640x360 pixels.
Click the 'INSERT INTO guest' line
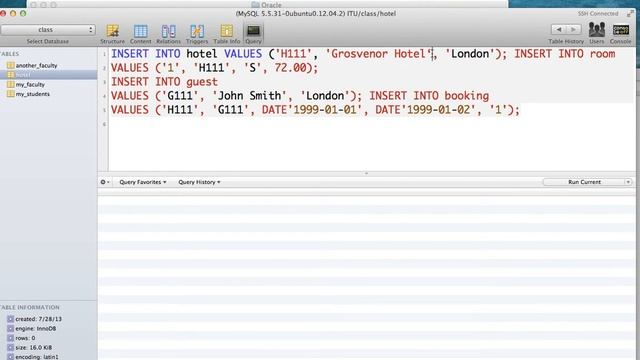pos(164,82)
